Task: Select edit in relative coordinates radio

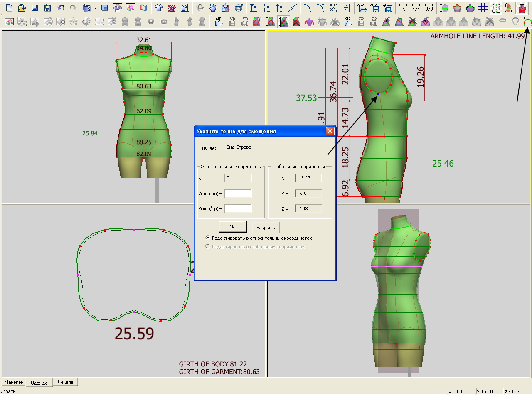Action: coord(208,238)
